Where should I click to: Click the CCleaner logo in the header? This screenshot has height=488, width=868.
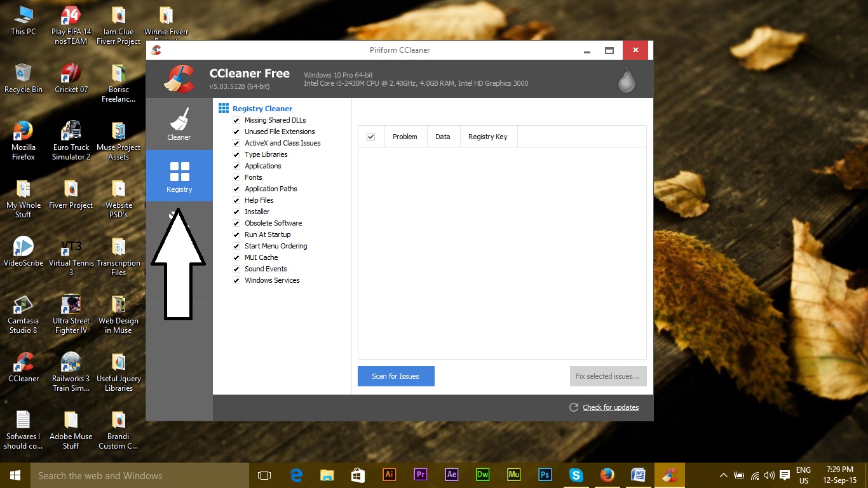pyautogui.click(x=179, y=79)
